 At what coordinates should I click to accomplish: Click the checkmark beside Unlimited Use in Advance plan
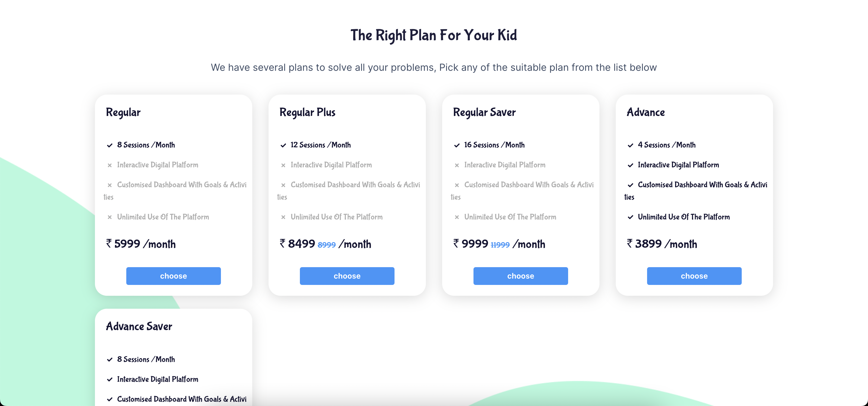tap(630, 217)
